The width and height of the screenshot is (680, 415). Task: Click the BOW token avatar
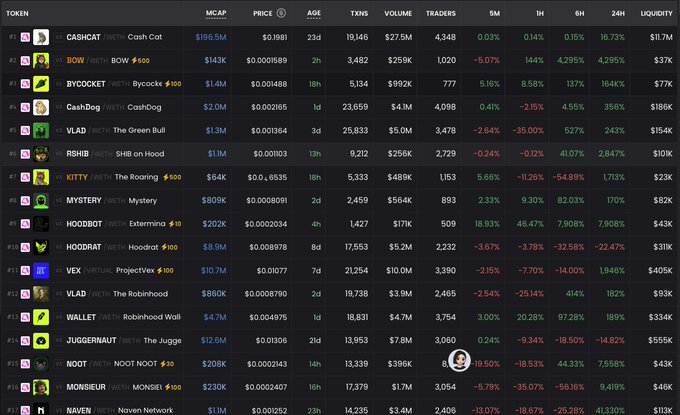tap(41, 61)
